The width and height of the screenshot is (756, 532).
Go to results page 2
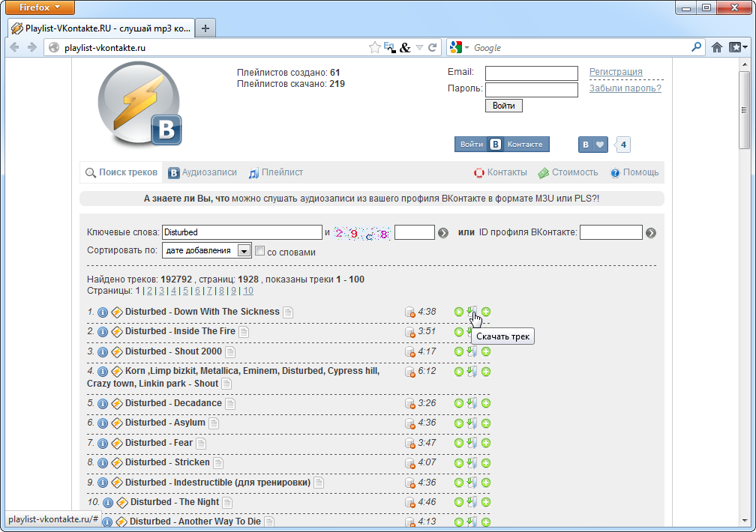click(x=149, y=291)
